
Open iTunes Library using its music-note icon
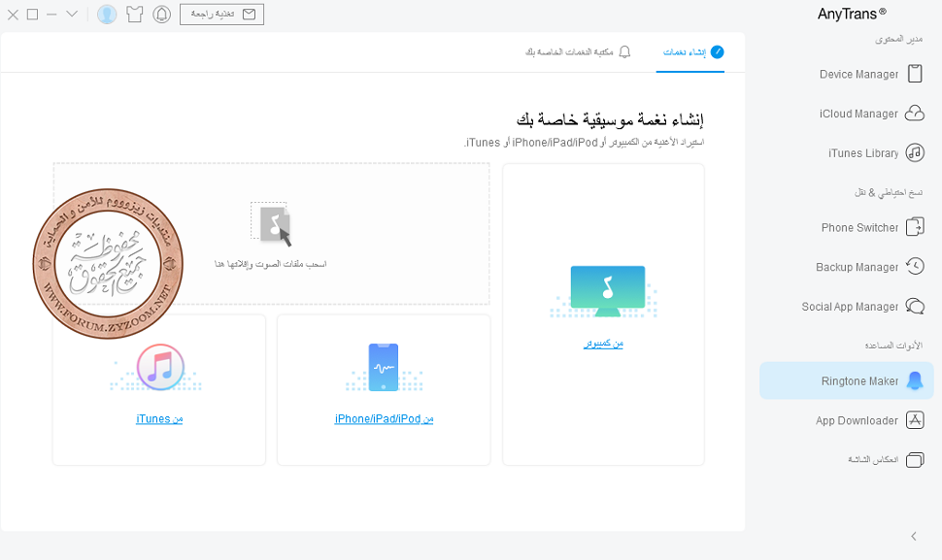coord(915,152)
